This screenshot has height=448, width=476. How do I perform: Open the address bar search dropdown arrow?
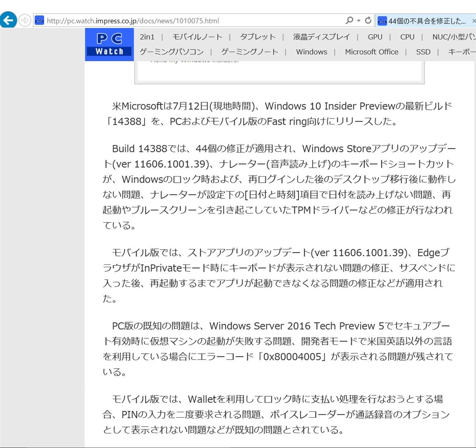(358, 20)
